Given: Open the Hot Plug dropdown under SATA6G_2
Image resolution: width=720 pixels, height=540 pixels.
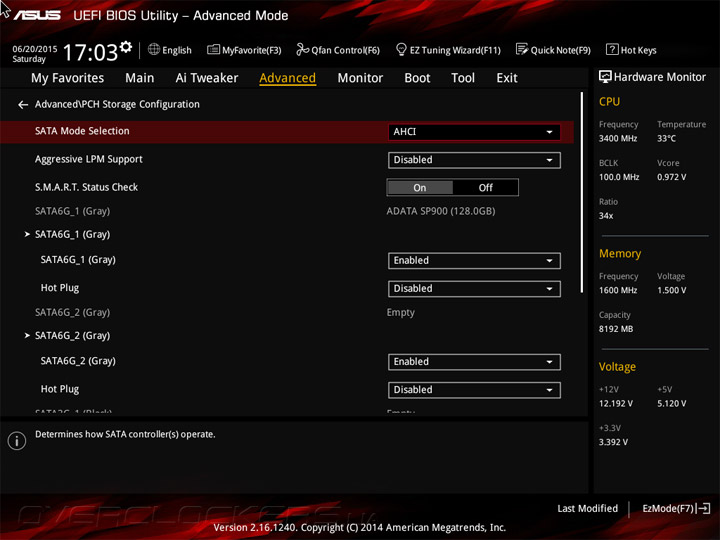Looking at the screenshot, I should (474, 390).
